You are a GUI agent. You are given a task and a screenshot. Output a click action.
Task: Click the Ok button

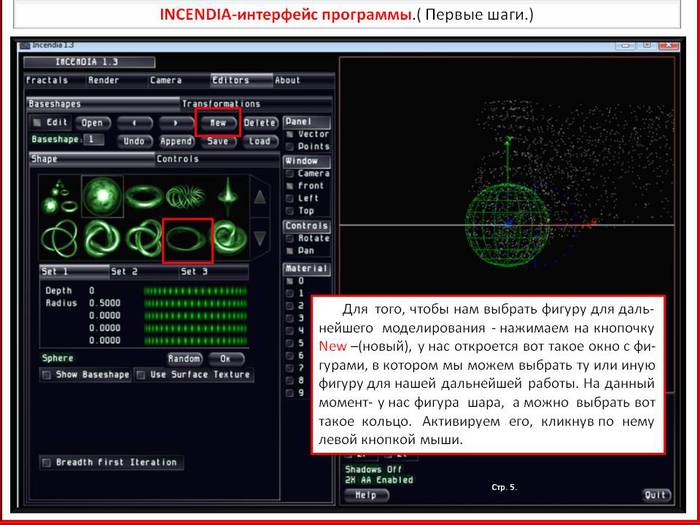pyautogui.click(x=226, y=359)
